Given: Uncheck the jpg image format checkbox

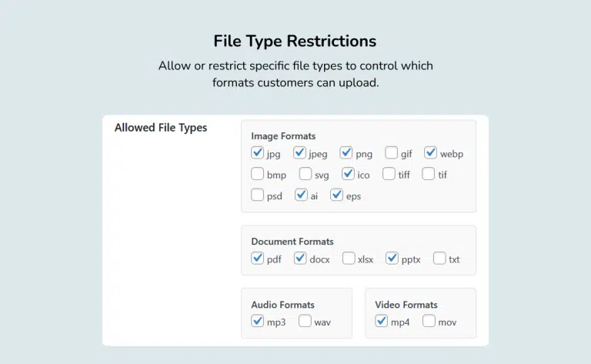Looking at the screenshot, I should pyautogui.click(x=258, y=153).
